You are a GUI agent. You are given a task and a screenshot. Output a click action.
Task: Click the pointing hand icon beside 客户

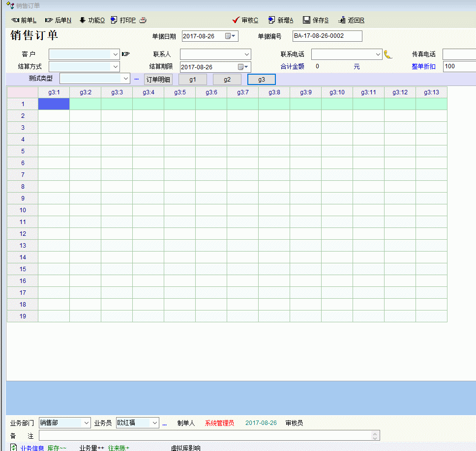coord(126,54)
